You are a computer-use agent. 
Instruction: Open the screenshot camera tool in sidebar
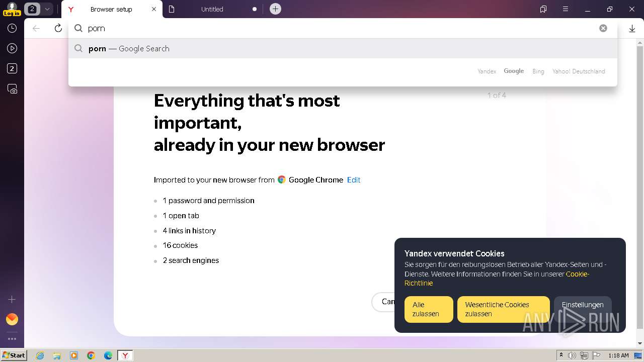pyautogui.click(x=13, y=89)
